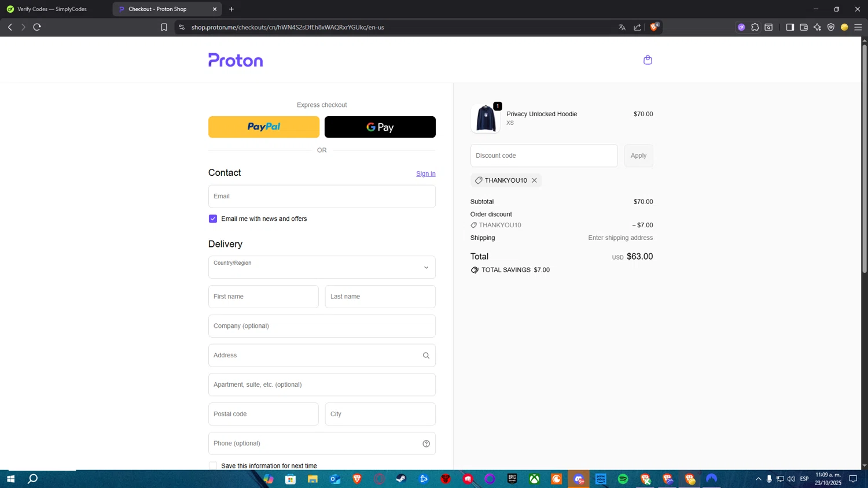Open the shopping bag cart icon

[648, 60]
